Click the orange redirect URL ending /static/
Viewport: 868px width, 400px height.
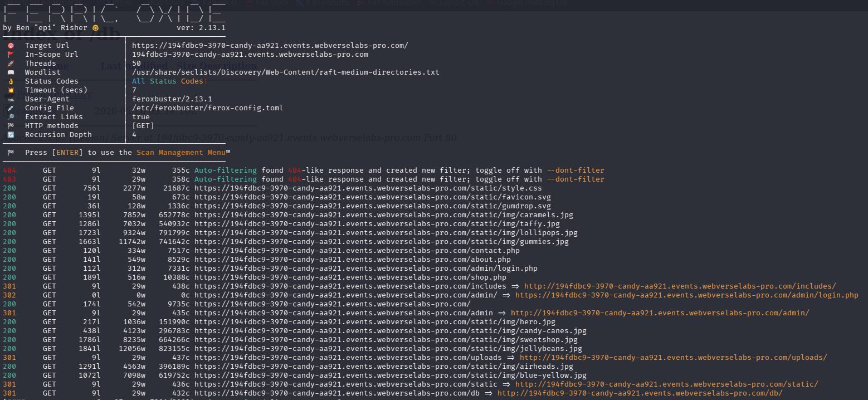click(667, 384)
